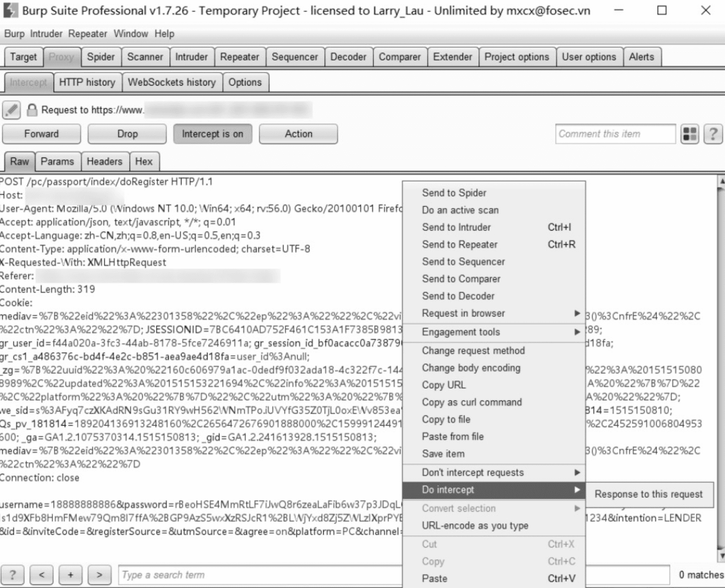The height and width of the screenshot is (588, 725).
Task: Select Copy as curl command
Action: pyautogui.click(x=494, y=402)
